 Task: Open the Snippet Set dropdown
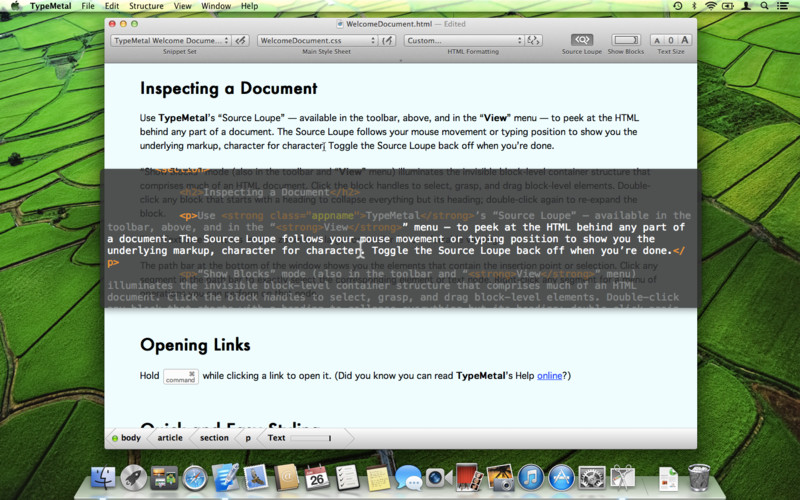pyautogui.click(x=171, y=40)
